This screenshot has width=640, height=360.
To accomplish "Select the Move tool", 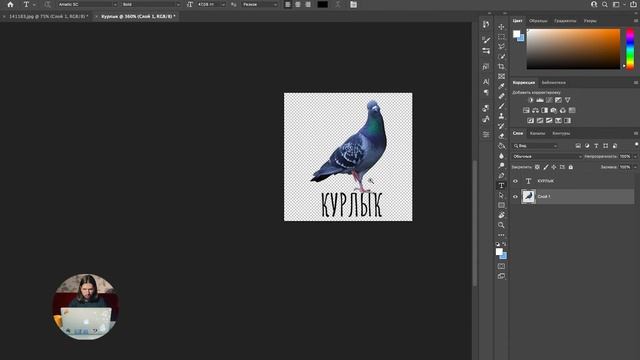I will point(501,27).
